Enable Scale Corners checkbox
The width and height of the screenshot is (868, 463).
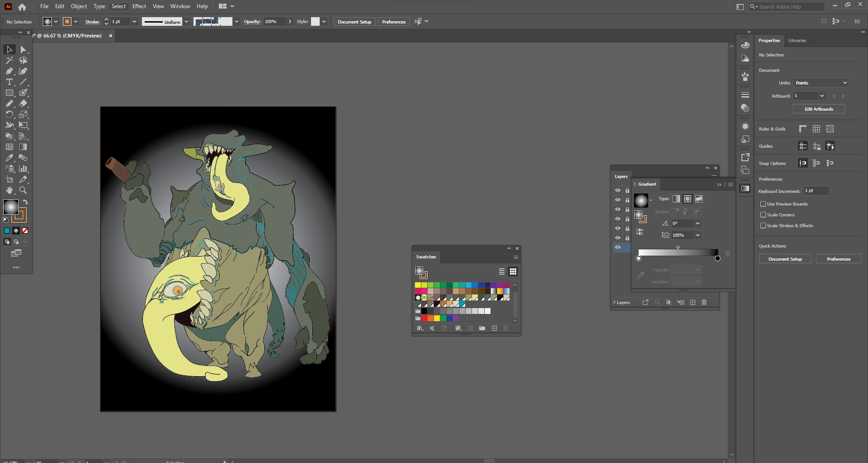763,215
